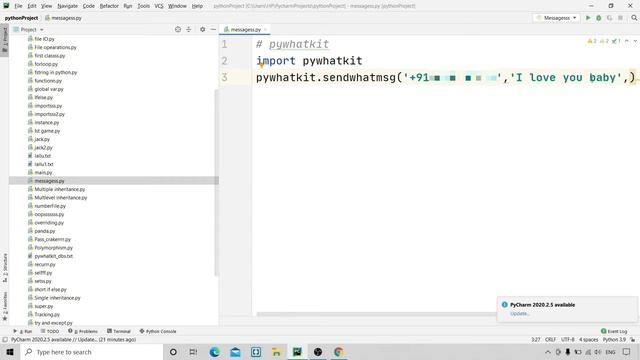Open the Problems tool window tab

click(83, 331)
